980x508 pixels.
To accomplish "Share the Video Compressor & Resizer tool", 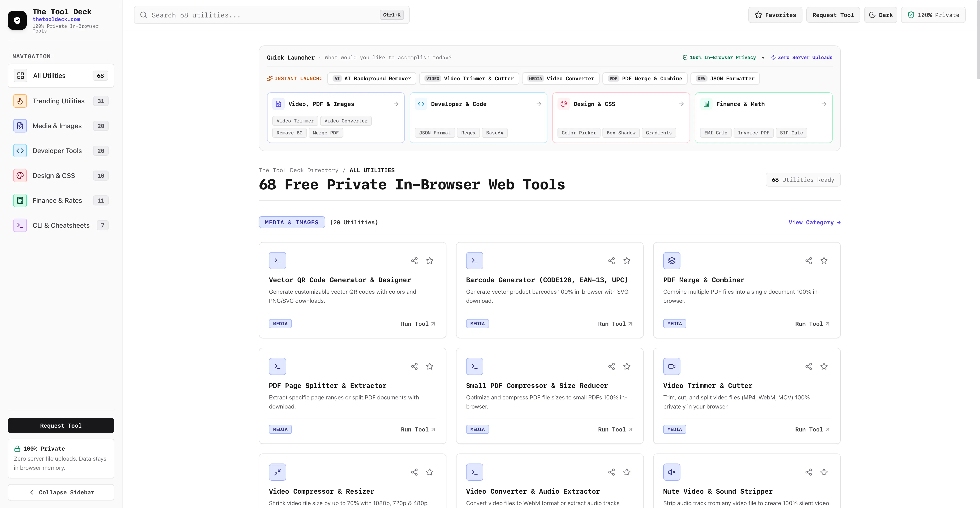I will (414, 472).
